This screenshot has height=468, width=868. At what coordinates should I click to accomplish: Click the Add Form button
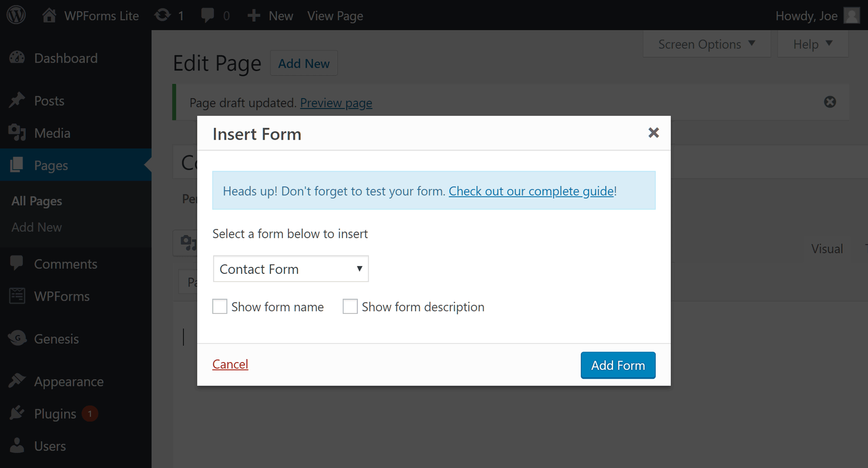click(618, 365)
